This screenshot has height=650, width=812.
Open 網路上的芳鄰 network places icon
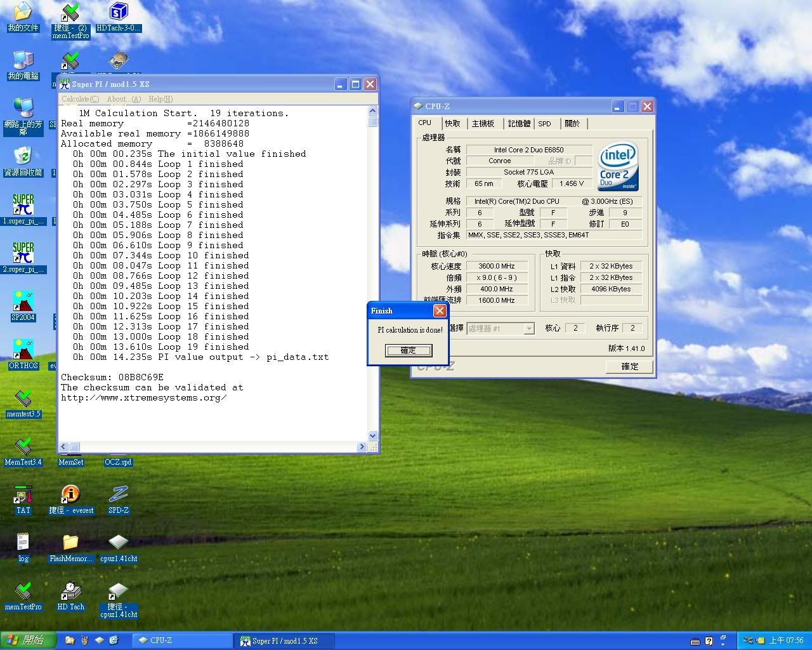point(23,117)
